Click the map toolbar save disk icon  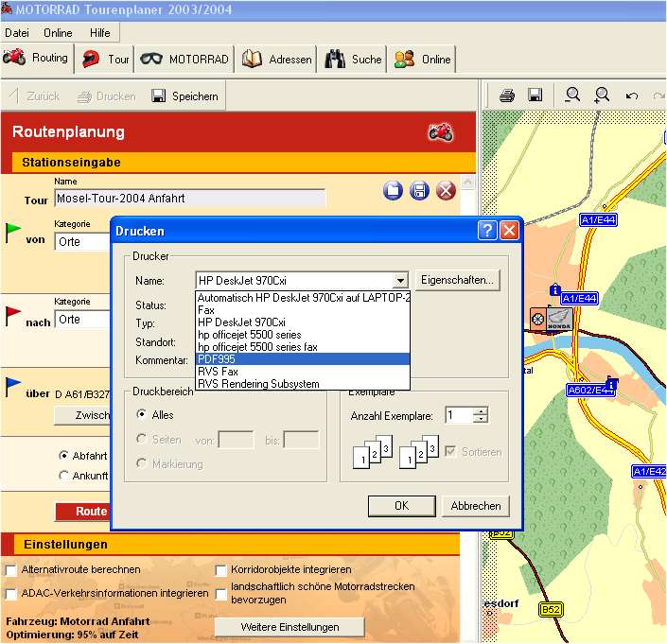pyautogui.click(x=535, y=95)
